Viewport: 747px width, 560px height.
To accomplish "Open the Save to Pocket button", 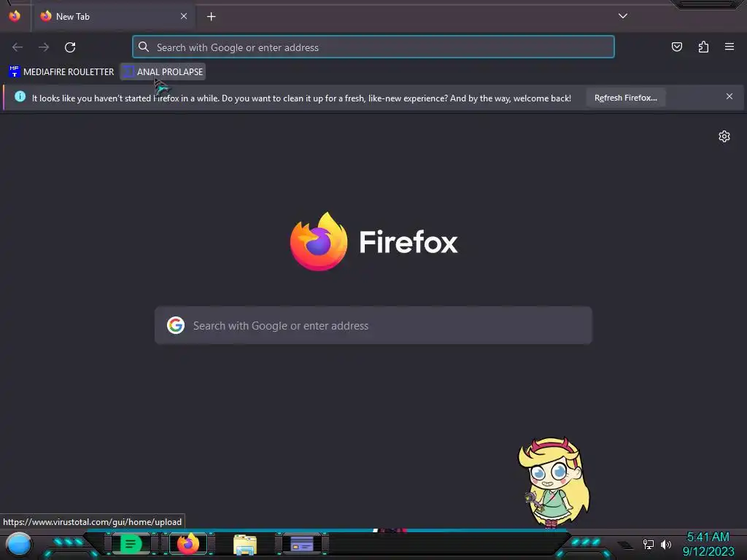I will (677, 47).
